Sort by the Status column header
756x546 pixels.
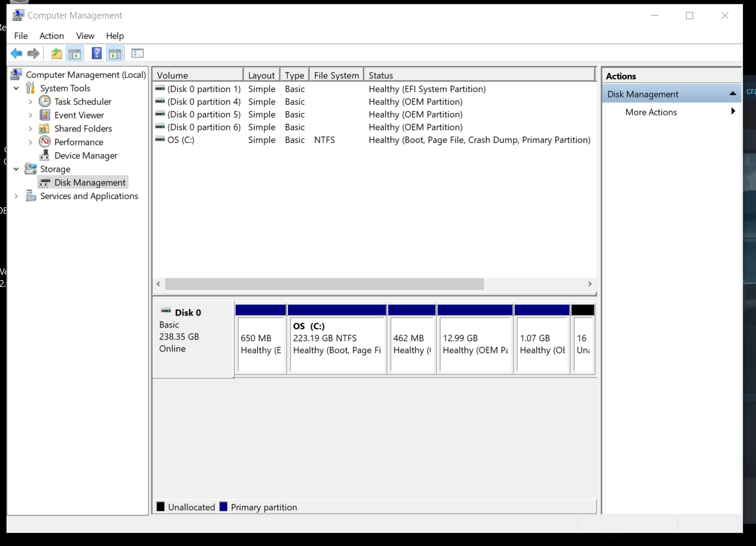tap(479, 75)
